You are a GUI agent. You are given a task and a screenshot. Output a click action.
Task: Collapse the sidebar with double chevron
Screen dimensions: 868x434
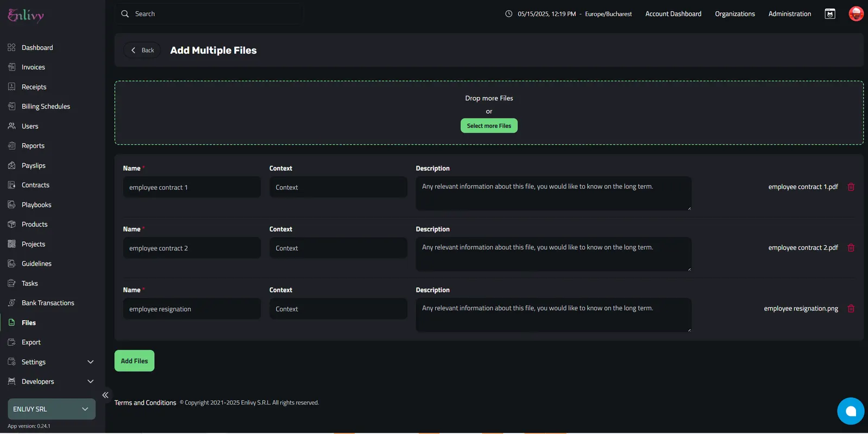105,395
